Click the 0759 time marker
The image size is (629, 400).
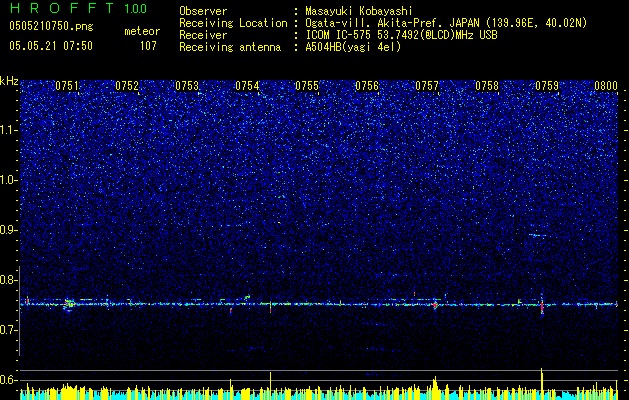point(547,85)
